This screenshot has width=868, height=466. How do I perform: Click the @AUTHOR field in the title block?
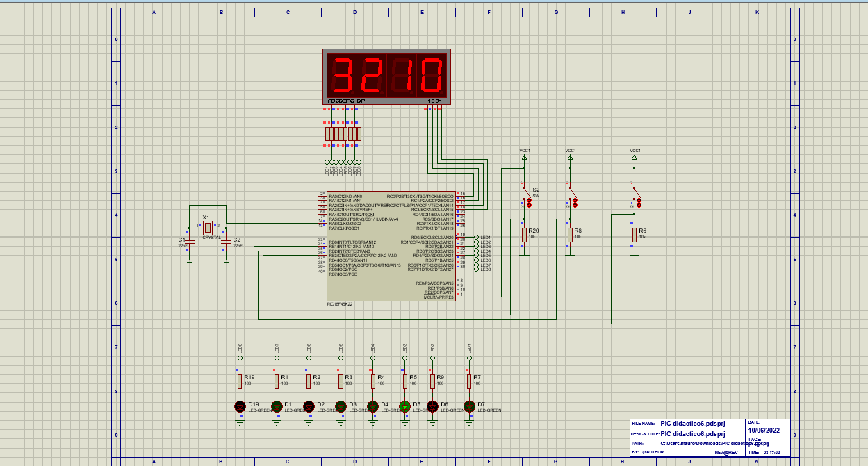[x=653, y=452]
